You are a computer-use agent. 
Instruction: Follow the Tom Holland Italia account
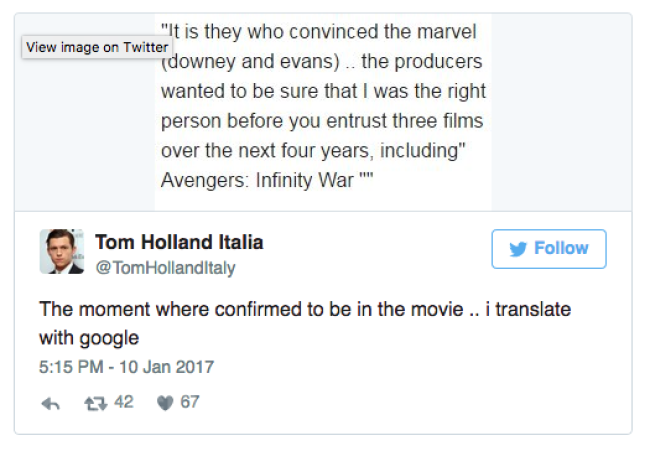(549, 249)
